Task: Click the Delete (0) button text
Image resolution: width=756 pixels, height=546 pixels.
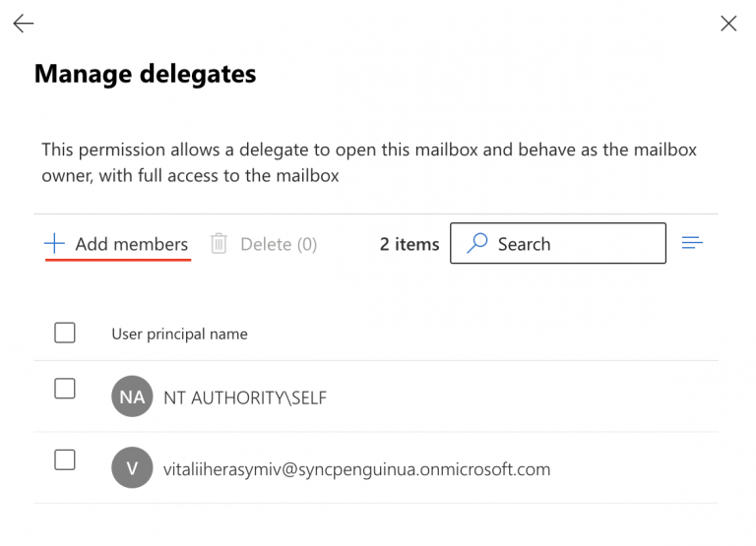Action: click(279, 244)
